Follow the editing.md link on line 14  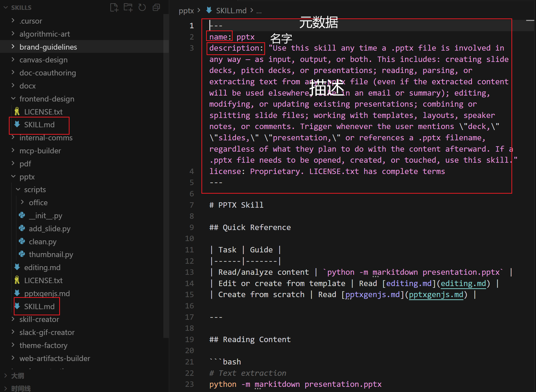pos(463,283)
